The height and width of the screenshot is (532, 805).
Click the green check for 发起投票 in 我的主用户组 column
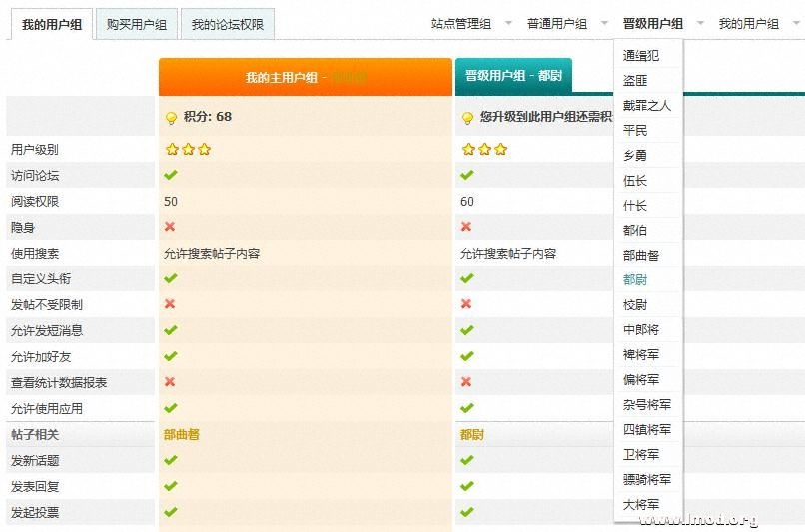point(170,512)
